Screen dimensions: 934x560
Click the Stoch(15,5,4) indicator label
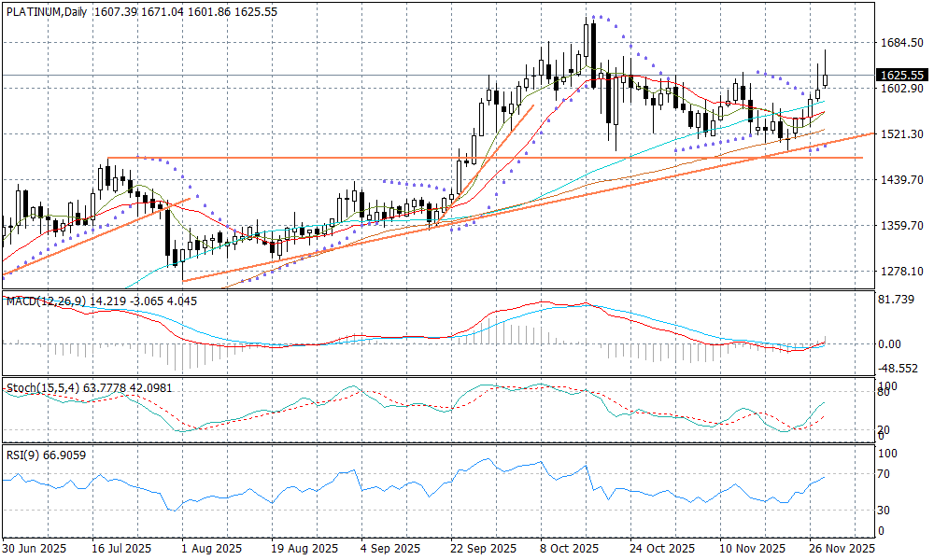(x=41, y=387)
